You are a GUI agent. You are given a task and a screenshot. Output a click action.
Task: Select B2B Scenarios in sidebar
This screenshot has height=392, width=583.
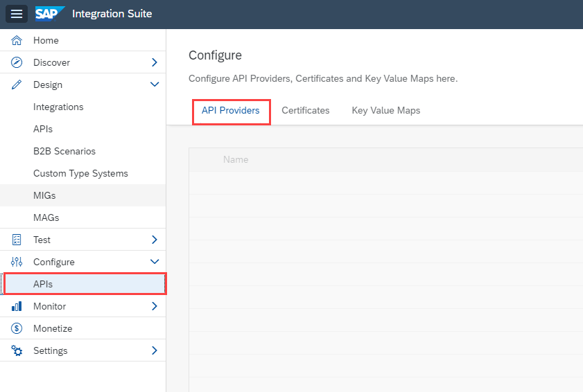[x=64, y=151]
